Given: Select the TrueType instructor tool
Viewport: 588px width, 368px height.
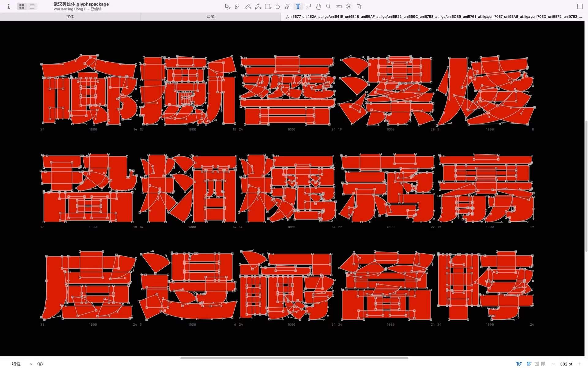Looking at the screenshot, I should point(360,6).
